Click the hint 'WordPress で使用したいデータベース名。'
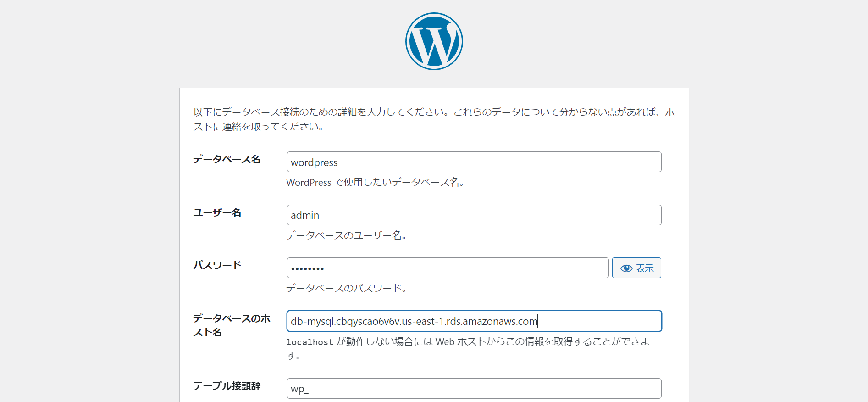This screenshot has width=868, height=402. pos(375,183)
